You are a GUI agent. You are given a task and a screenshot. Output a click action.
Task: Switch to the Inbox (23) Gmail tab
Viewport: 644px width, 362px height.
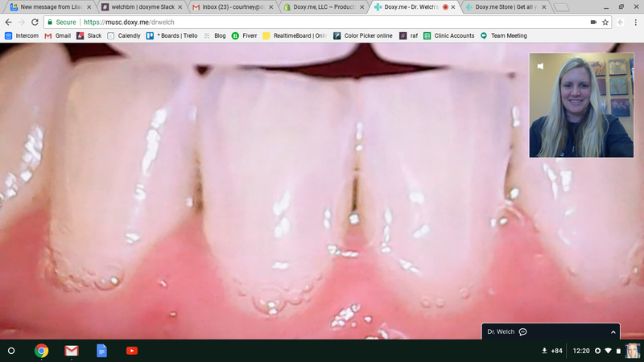(x=232, y=7)
